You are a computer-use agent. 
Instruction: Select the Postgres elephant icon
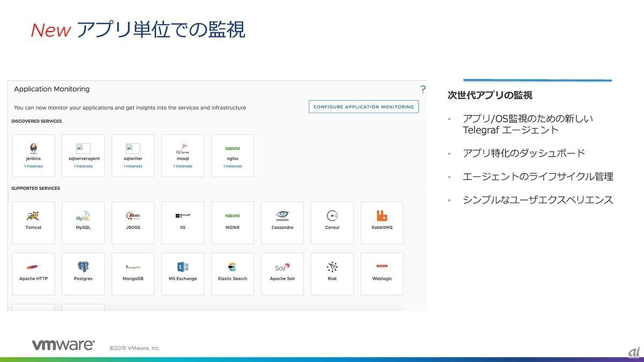pyautogui.click(x=83, y=267)
